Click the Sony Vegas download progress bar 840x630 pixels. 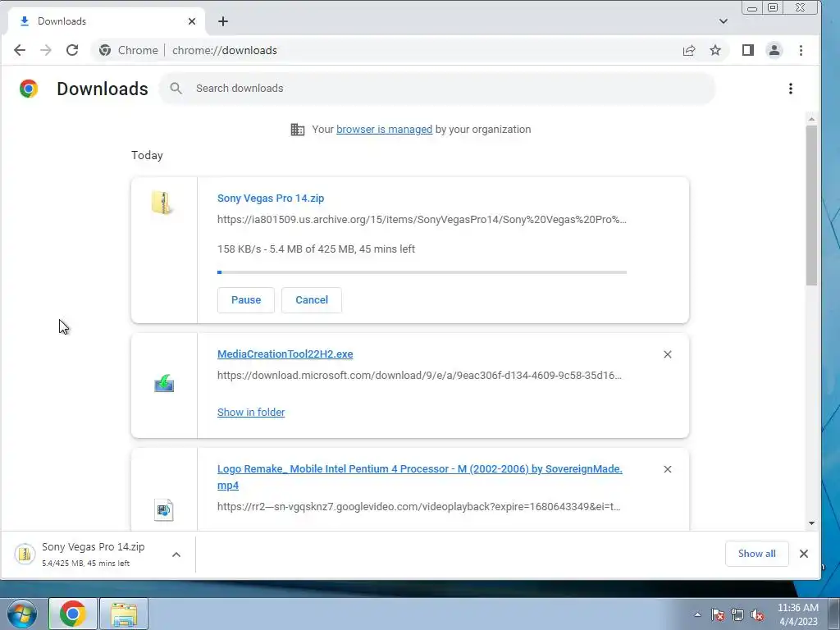(422, 272)
